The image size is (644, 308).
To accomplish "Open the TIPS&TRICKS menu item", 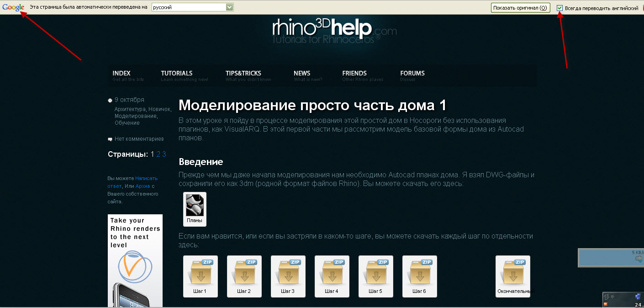I will 248,76.
